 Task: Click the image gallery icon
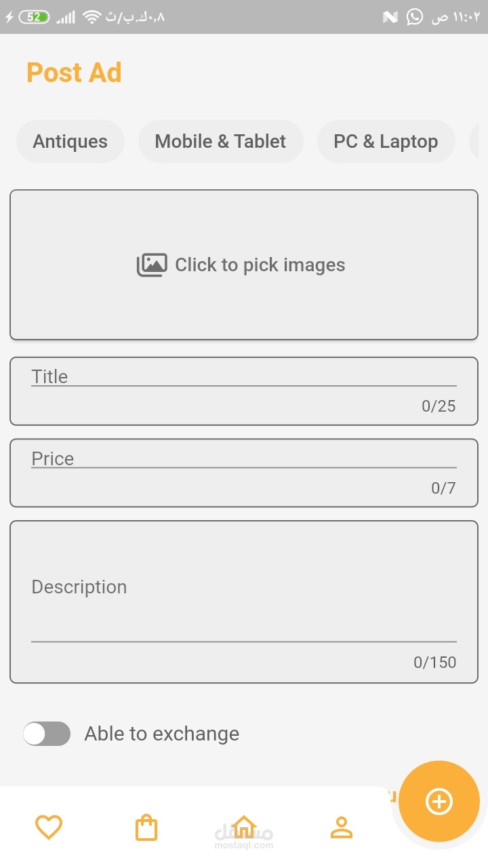click(x=152, y=265)
